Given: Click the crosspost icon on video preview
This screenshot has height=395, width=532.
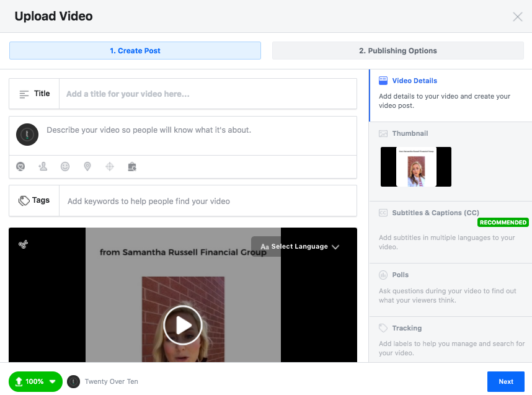Looking at the screenshot, I should [x=23, y=244].
